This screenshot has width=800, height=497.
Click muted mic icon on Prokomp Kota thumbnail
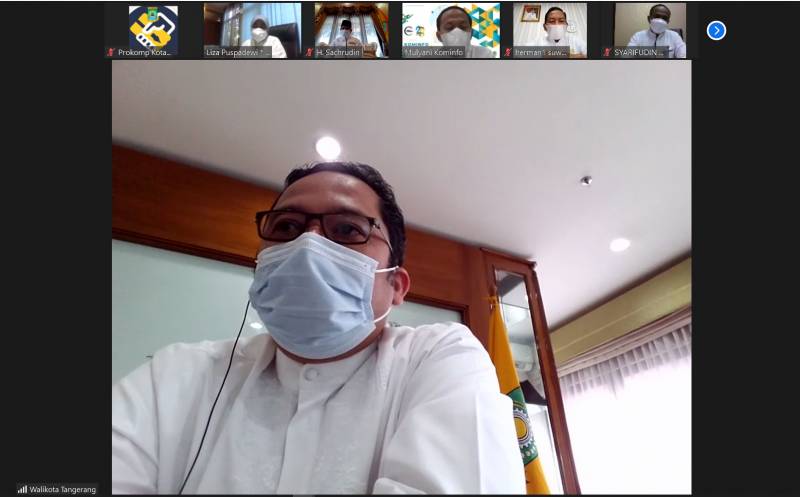pyautogui.click(x=111, y=52)
